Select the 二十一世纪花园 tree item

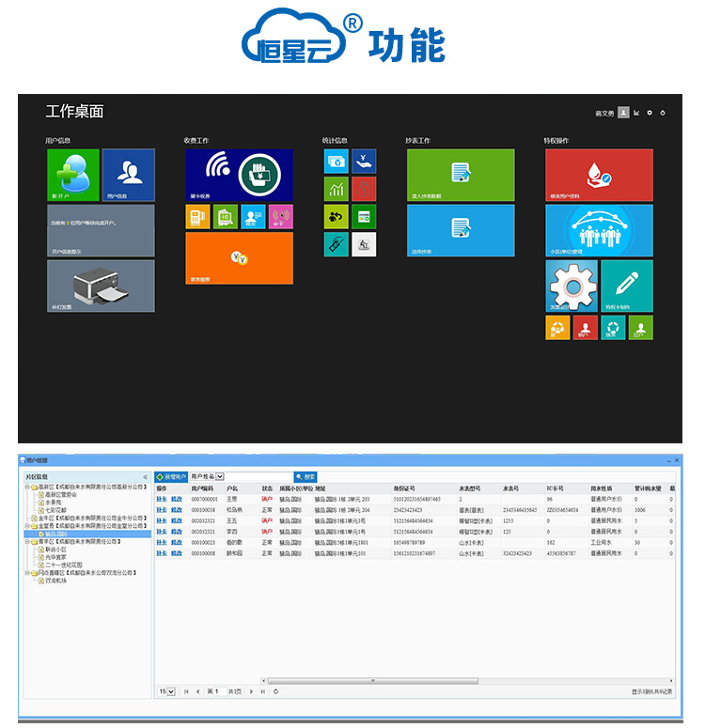64,565
